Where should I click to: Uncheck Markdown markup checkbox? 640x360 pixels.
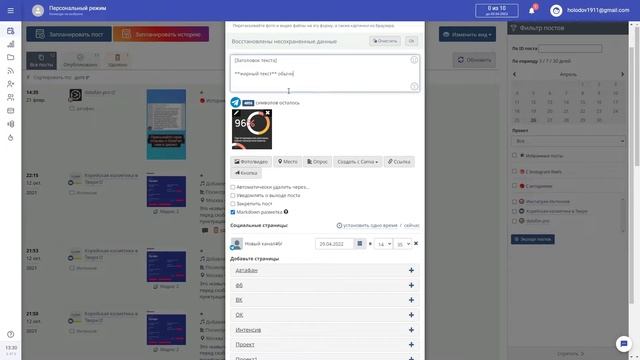point(233,212)
